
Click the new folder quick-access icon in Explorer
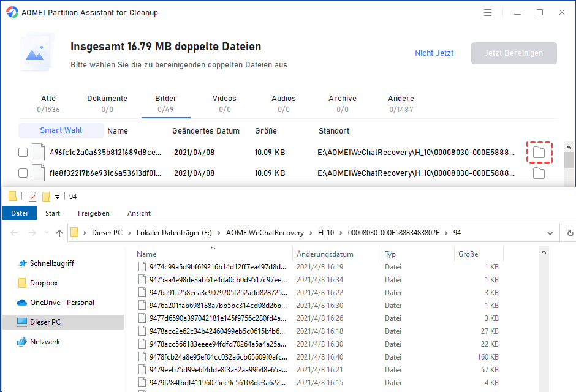pyautogui.click(x=46, y=197)
